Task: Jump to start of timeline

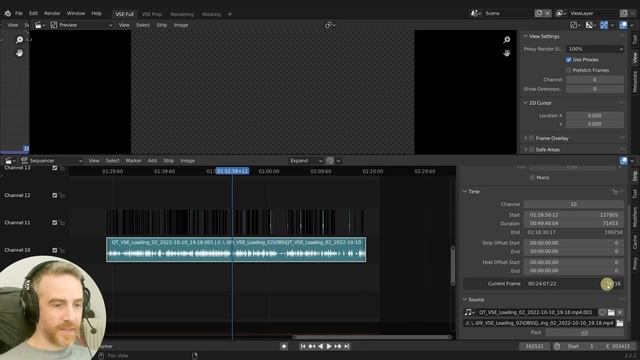Action: pyautogui.click(x=303, y=346)
